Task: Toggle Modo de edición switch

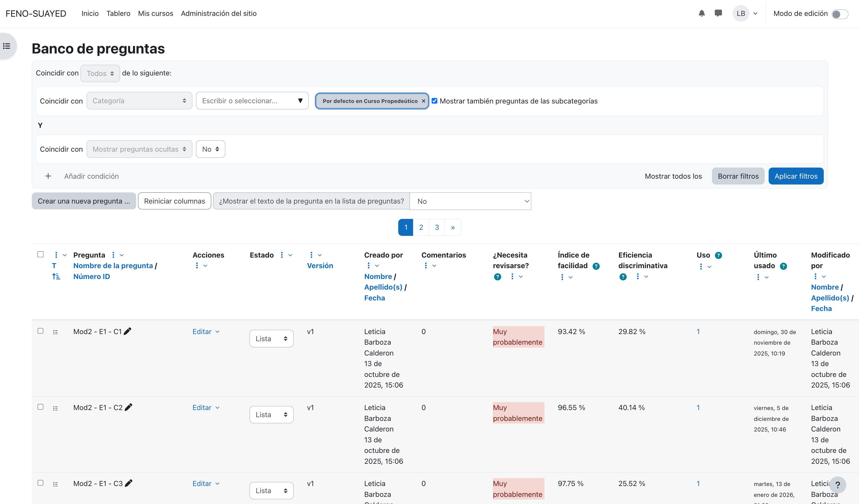Action: tap(840, 14)
